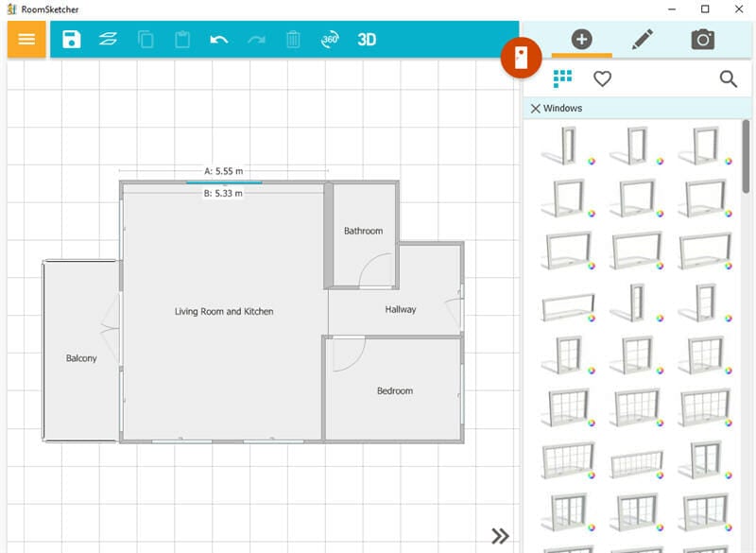756x553 pixels.
Task: Open product search in the panel
Action: (727, 79)
